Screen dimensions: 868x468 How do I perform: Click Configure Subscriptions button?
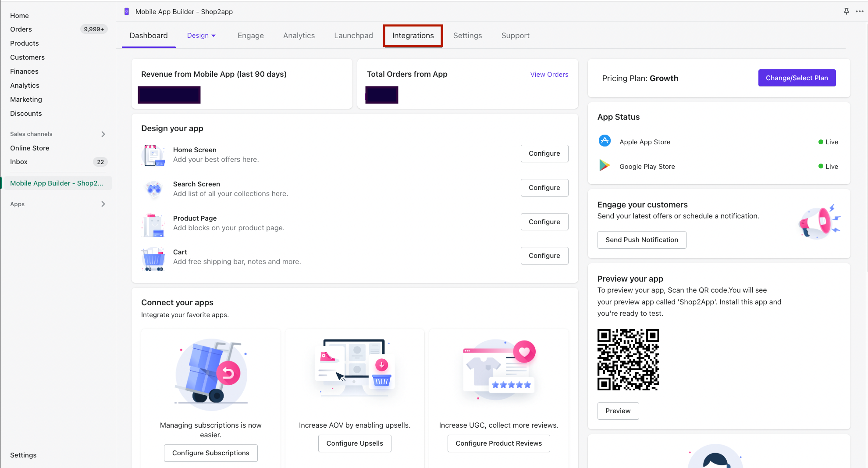(211, 453)
